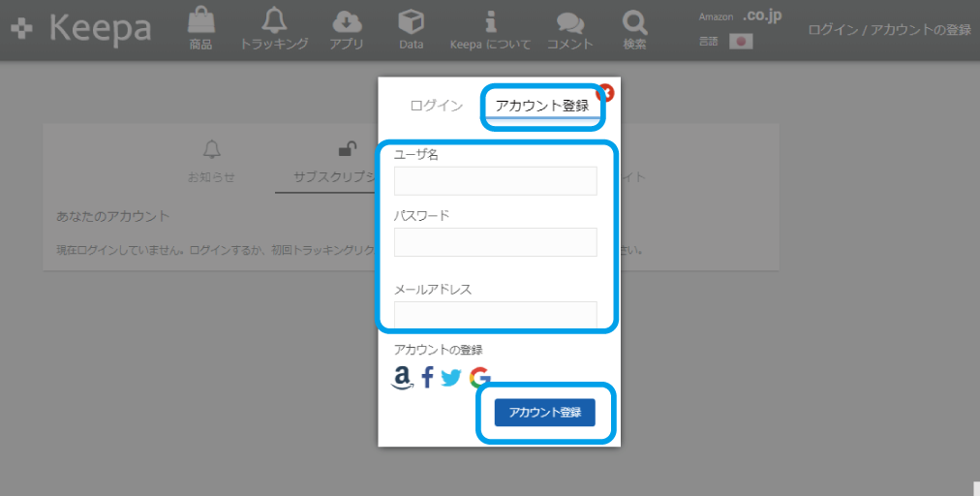This screenshot has height=496, width=980.
Task: Click the Keepa logo
Action: [81, 29]
